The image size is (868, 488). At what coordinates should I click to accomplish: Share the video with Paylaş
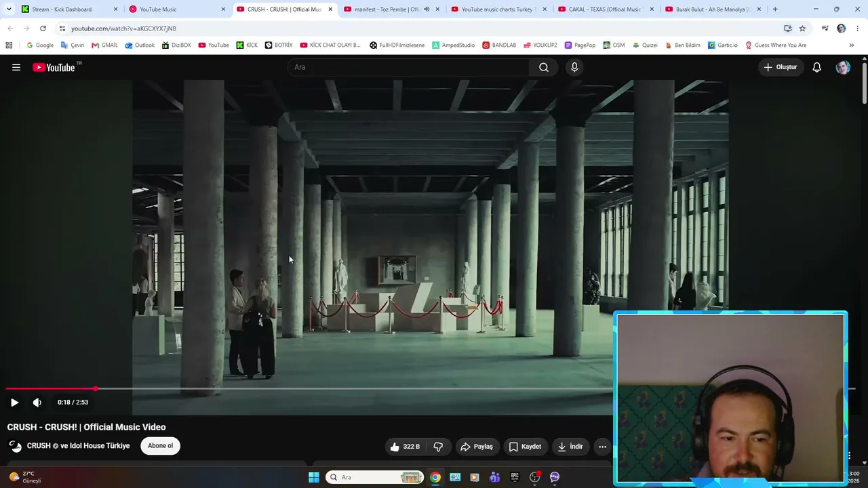pos(477,447)
